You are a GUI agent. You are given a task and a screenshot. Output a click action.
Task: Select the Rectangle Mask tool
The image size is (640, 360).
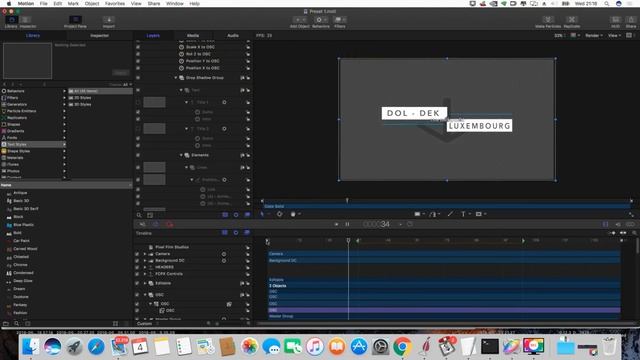479,214
